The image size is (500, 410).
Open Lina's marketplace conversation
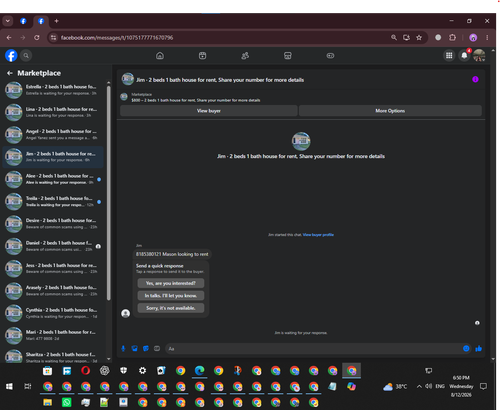[53, 112]
